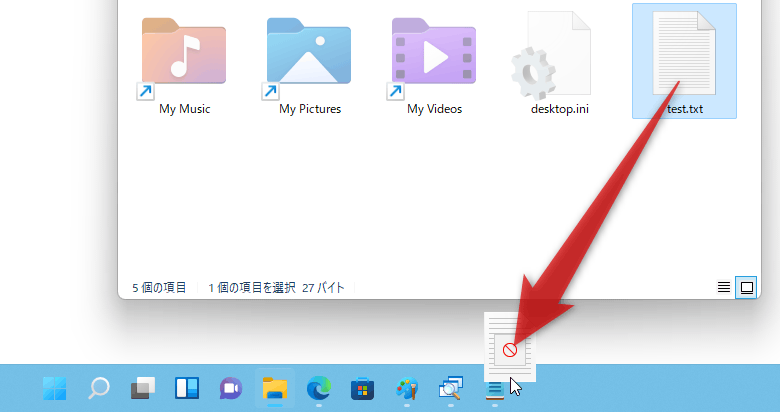Launch Teams Chat from taskbar

coord(231,388)
